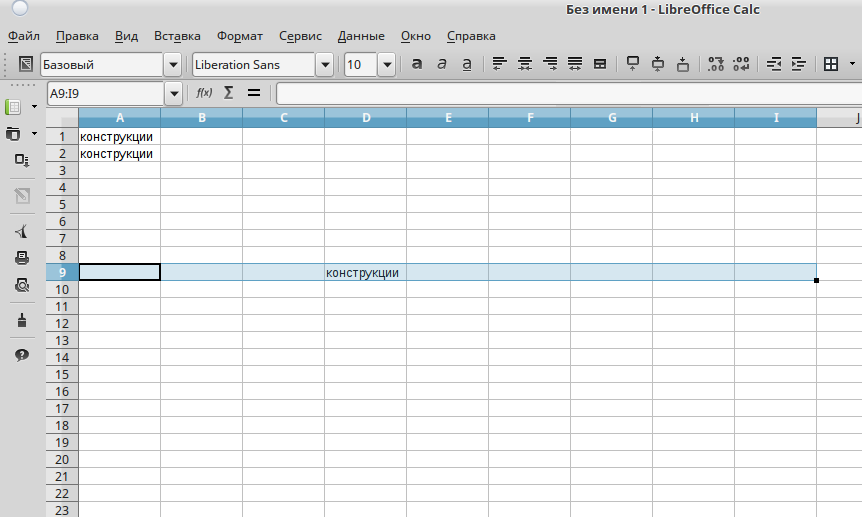Image resolution: width=862 pixels, height=517 pixels.
Task: Click the Help speech bubble icon
Action: [21, 355]
